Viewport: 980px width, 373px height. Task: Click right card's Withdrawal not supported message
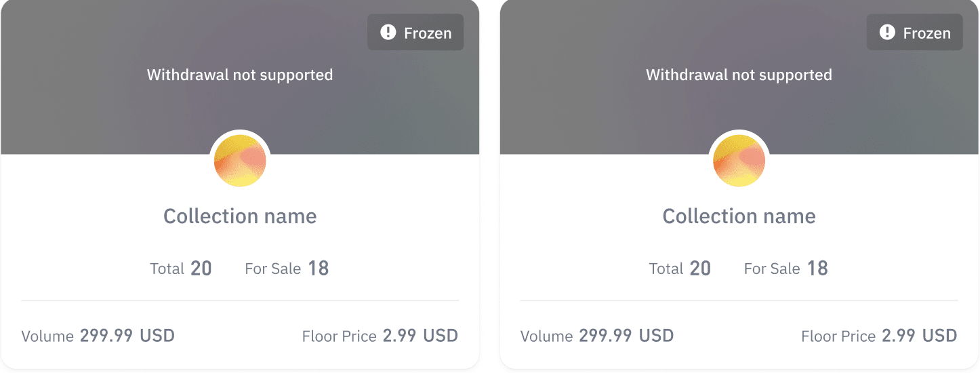coord(739,75)
